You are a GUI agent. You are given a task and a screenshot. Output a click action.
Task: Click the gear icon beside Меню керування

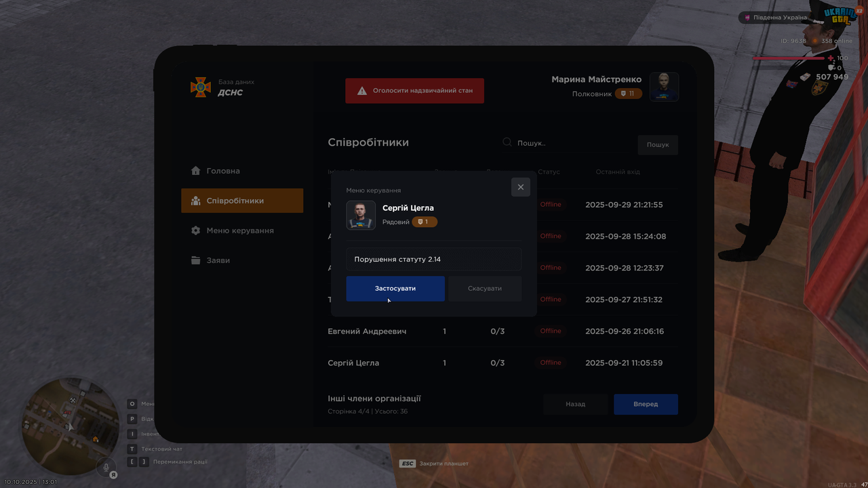195,230
